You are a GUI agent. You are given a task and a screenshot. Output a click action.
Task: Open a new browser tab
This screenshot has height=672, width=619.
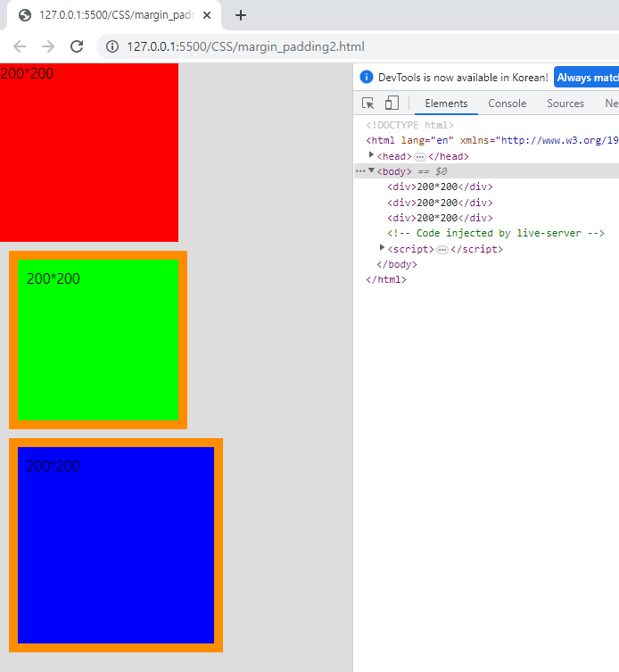coord(241,15)
